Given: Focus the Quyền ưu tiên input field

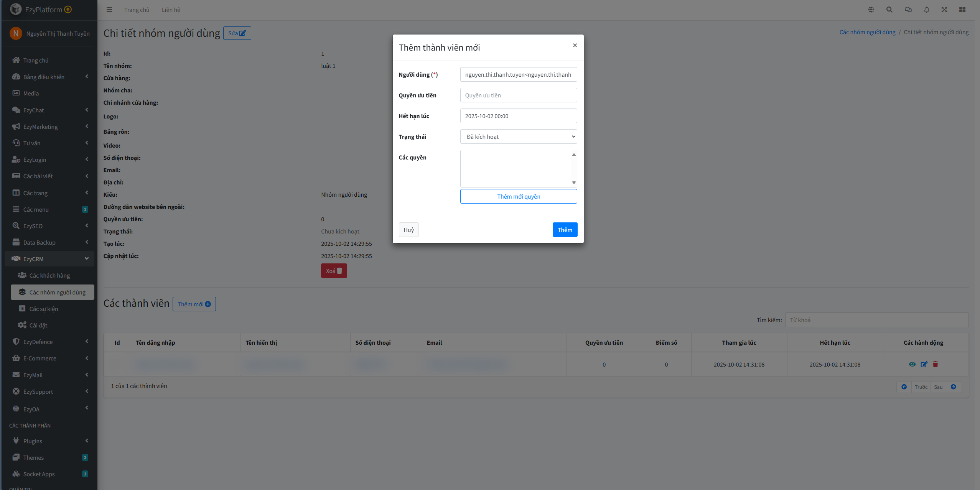Looking at the screenshot, I should (x=518, y=95).
